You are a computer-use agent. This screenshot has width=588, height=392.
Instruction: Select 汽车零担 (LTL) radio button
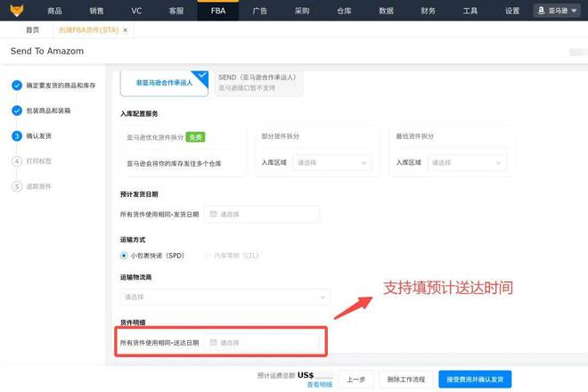[207, 256]
